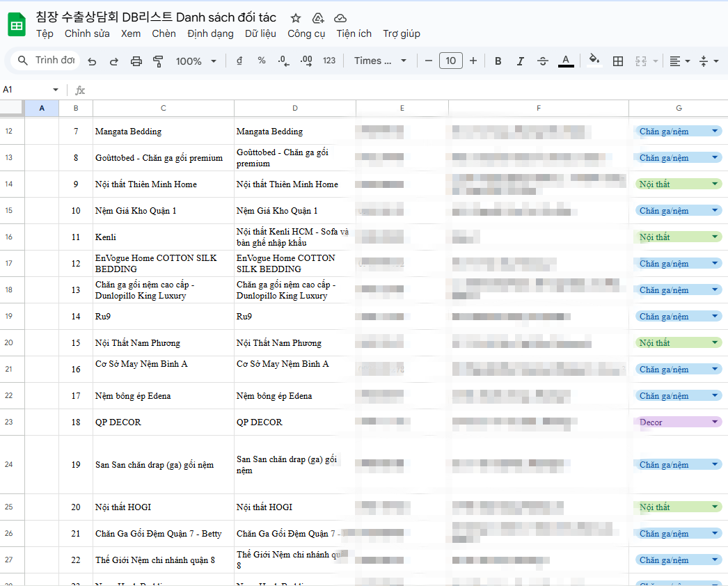Apply strikethrough formatting
The image size is (728, 586).
(x=543, y=61)
